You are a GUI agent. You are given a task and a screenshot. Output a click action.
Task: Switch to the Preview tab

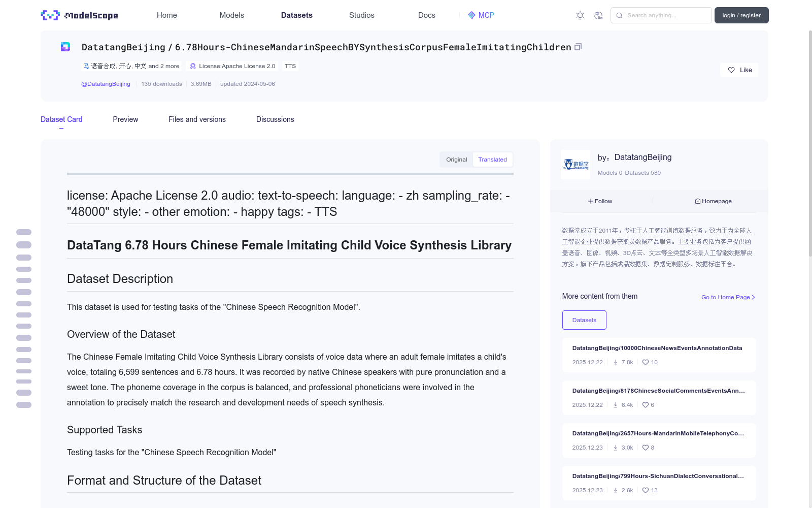[x=125, y=119]
